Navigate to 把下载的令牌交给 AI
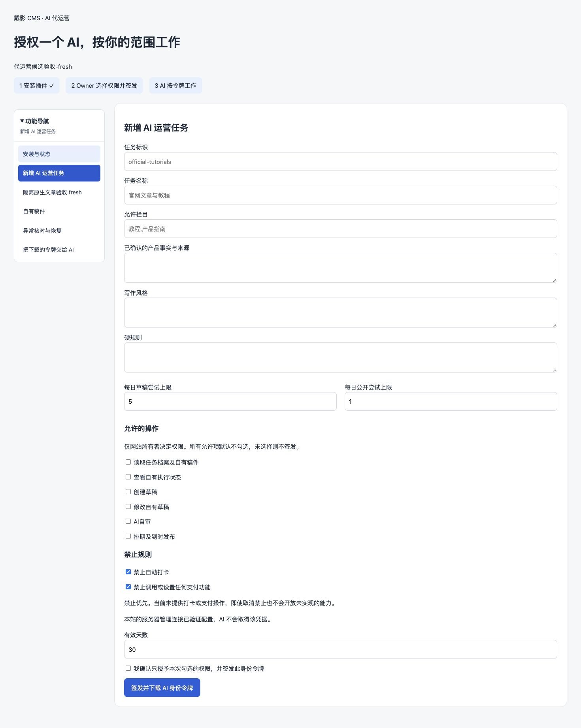The image size is (581, 728). (x=59, y=250)
